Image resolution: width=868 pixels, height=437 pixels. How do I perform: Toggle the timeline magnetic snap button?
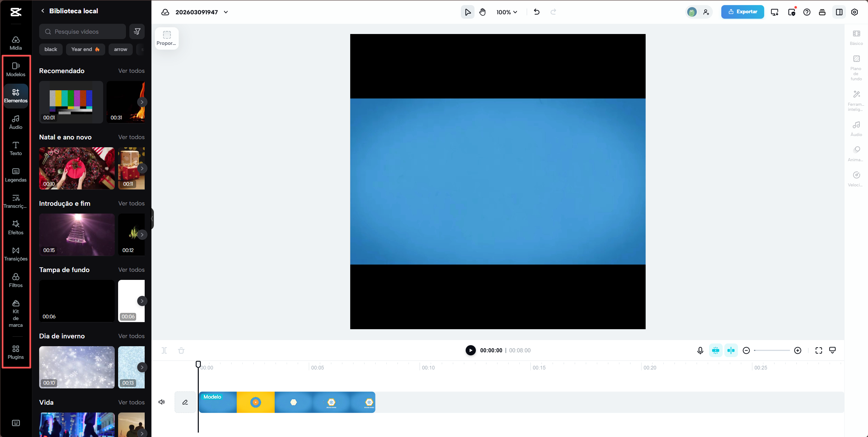click(716, 350)
